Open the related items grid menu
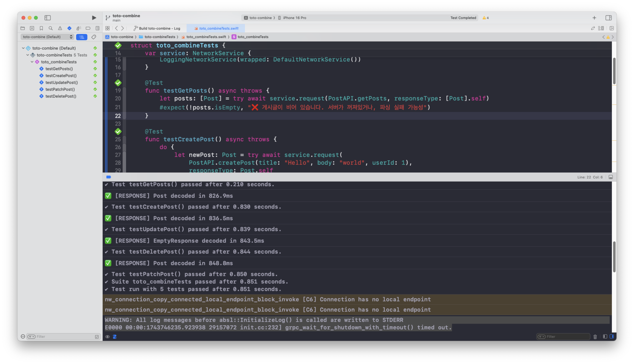Image resolution: width=634 pixels, height=364 pixels. coord(107,28)
